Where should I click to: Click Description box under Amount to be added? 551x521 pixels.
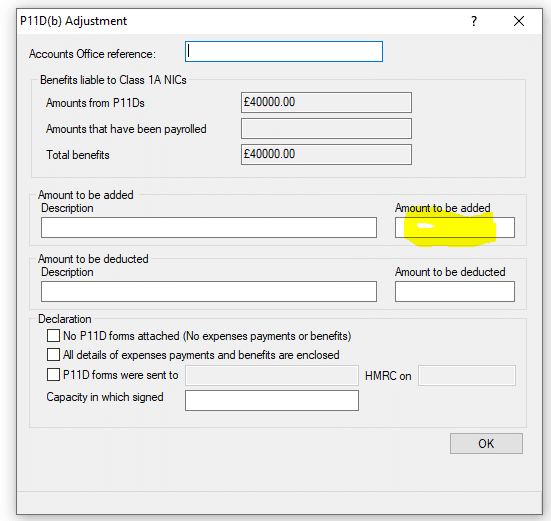(209, 227)
